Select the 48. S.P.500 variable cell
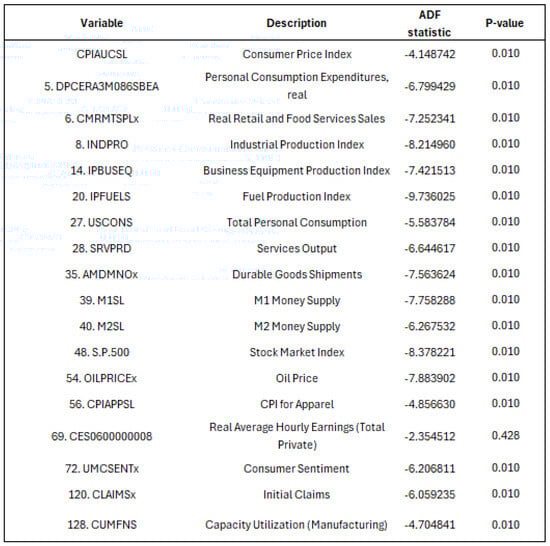 (x=102, y=352)
